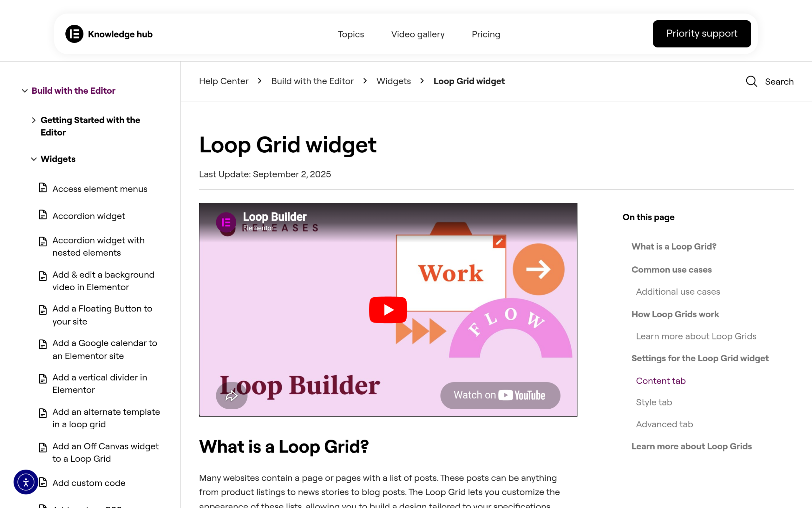Open Add & edit a background video article
Screen dimensions: 812x508
(103, 281)
